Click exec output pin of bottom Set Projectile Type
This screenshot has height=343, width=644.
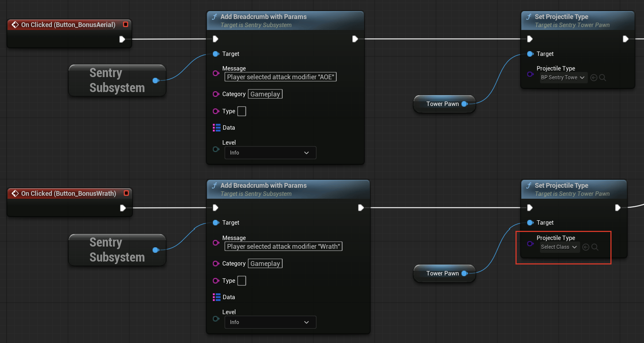coord(618,207)
